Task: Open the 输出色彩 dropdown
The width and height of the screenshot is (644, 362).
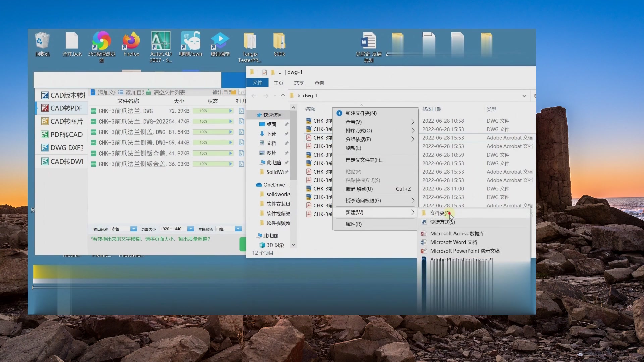Action: tap(133, 229)
